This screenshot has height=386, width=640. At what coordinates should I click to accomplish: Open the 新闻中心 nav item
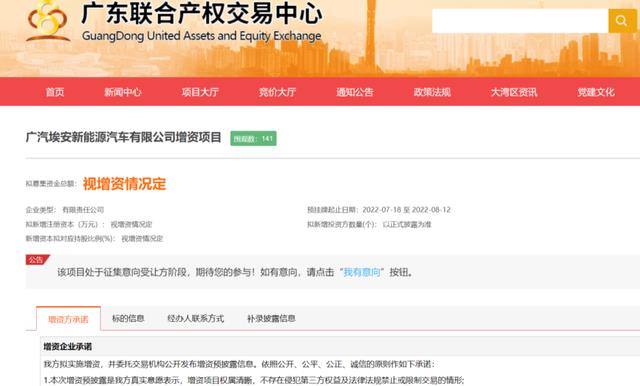(x=122, y=92)
